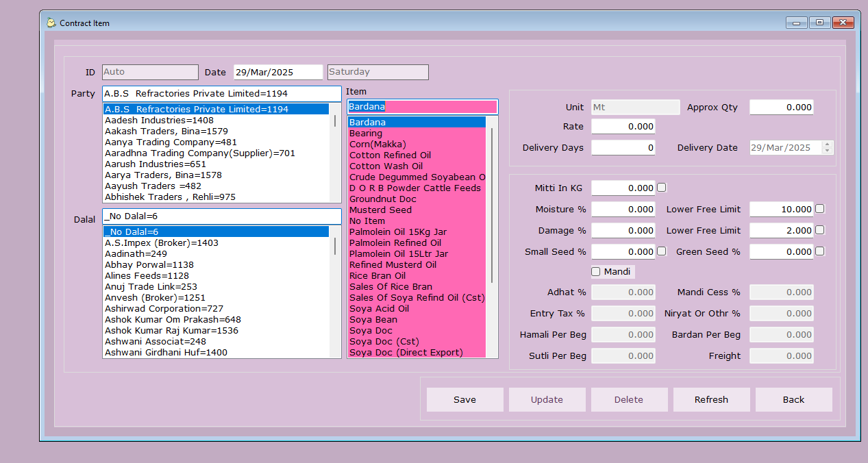Tick the Mitti In KG checkbox
Viewport: 868px width, 463px height.
662,188
